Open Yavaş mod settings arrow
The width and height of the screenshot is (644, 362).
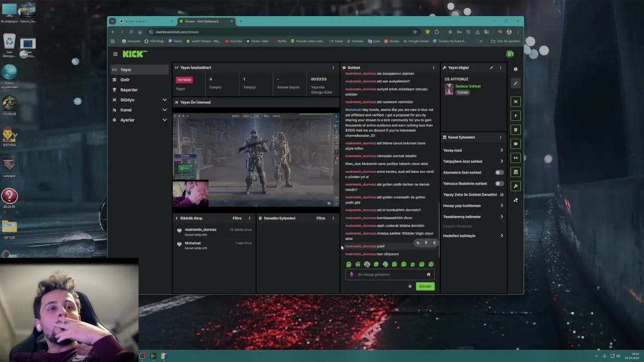(x=501, y=150)
